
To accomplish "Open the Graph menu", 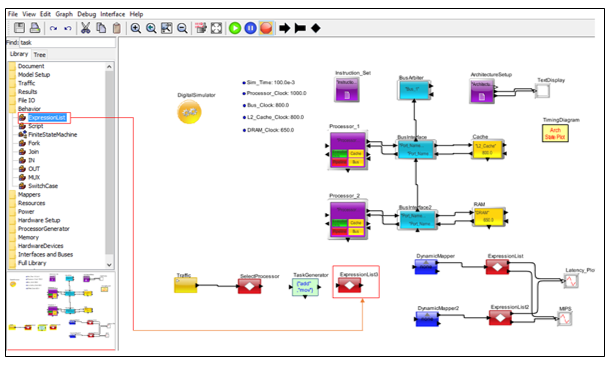I will [64, 14].
